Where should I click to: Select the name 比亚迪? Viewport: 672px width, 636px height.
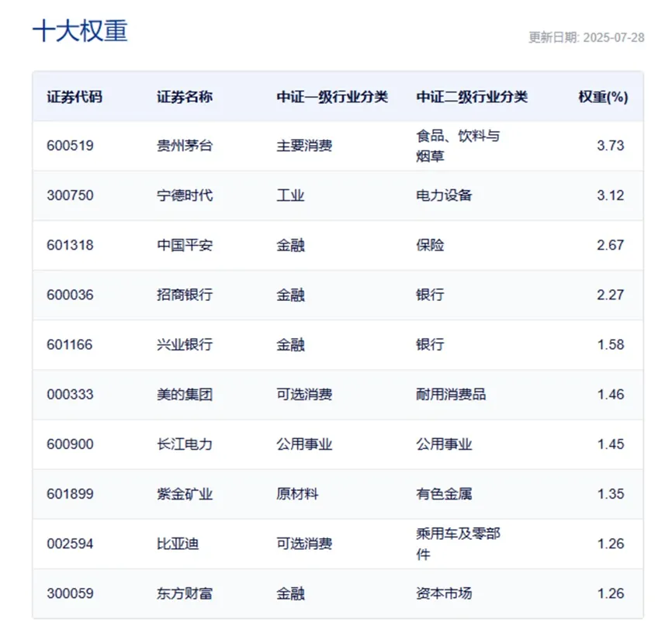178,544
